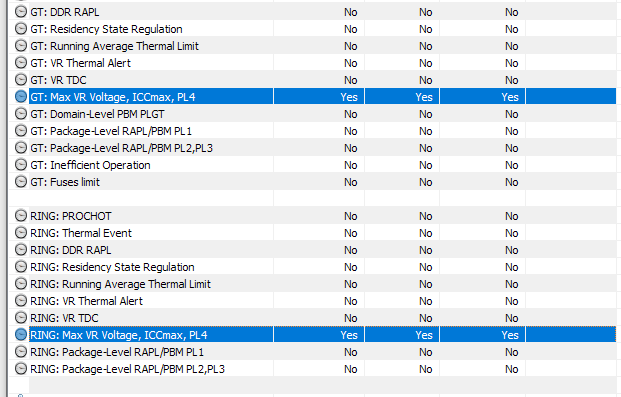621x397 pixels.
Task: Click the icon next to RING: VR TDC
Action: (21, 318)
